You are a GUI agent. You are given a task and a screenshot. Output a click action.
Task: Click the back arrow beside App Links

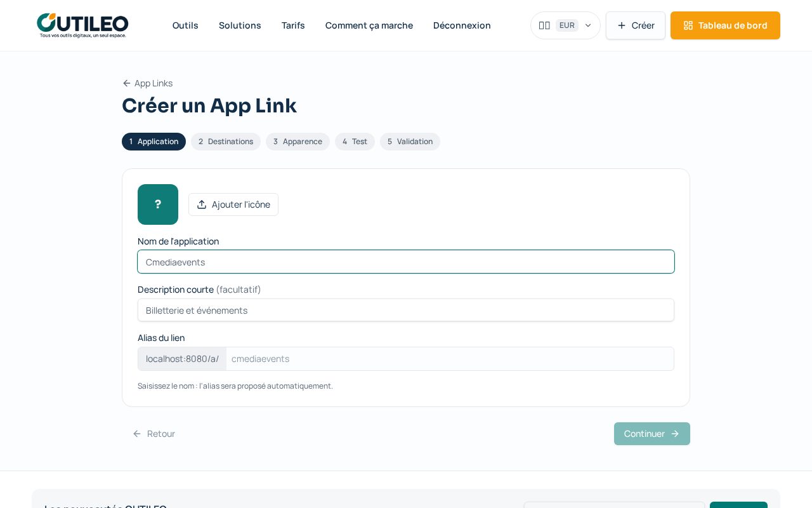pos(126,83)
